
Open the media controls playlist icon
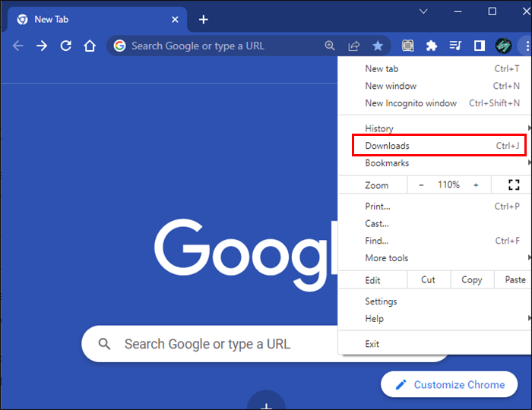(x=455, y=46)
